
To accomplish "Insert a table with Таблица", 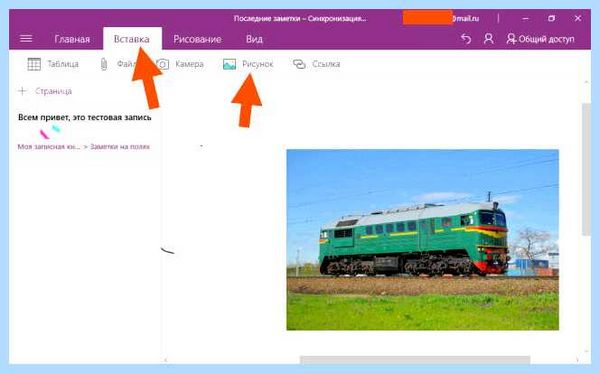I will (53, 64).
